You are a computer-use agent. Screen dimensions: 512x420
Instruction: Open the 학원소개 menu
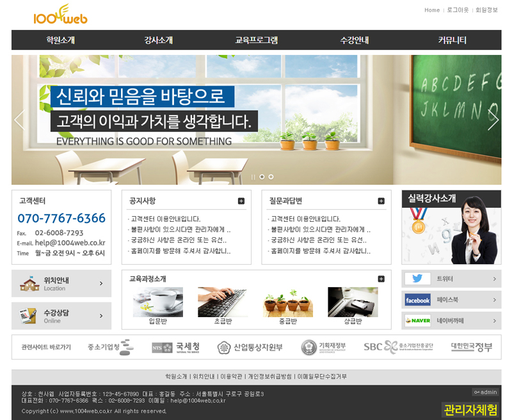point(60,40)
